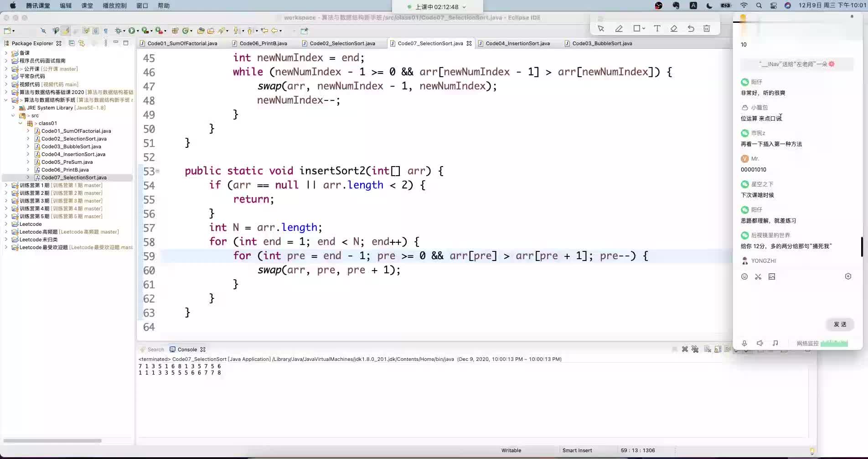
Task: Clear annotations with trash icon
Action: click(x=707, y=28)
